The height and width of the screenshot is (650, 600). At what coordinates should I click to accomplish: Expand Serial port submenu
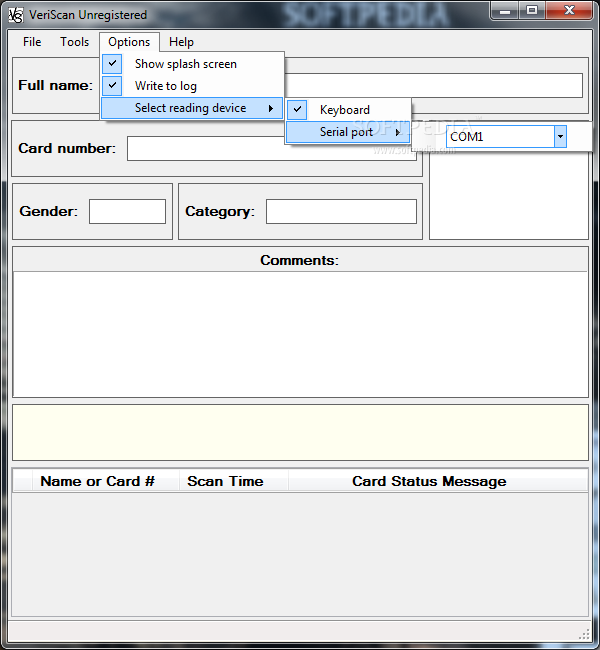[x=348, y=132]
